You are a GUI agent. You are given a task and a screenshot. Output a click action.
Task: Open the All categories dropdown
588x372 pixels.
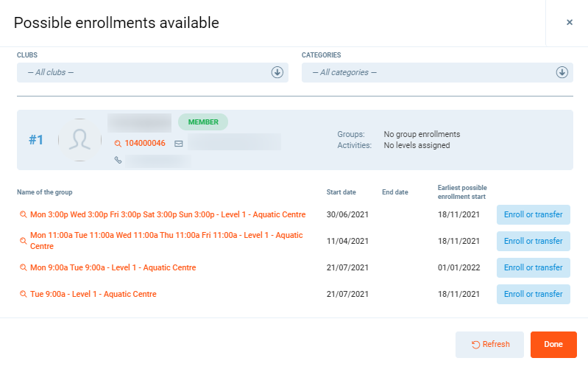pyautogui.click(x=428, y=72)
